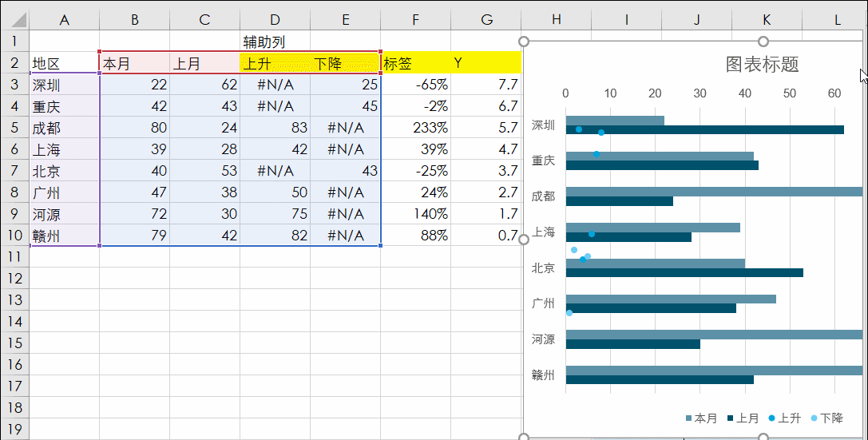Viewport: 868px width, 440px height.
Task: Click the chart's bottom-center resize handle
Action: (x=763, y=437)
